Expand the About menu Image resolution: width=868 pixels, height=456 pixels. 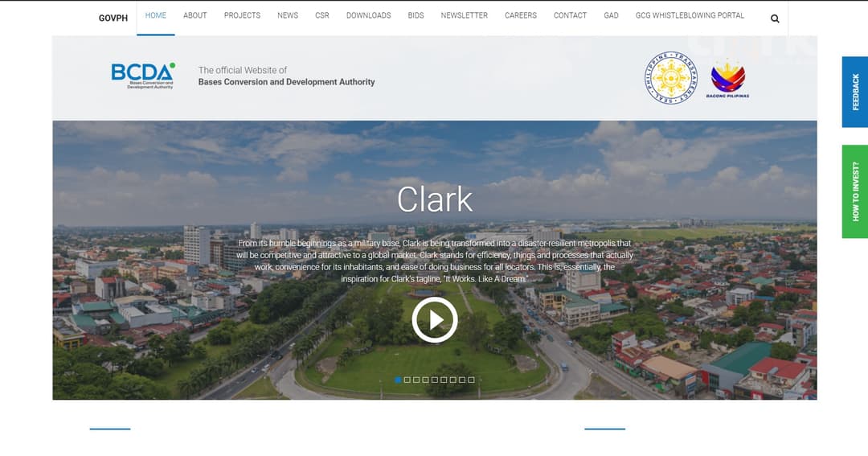click(x=194, y=15)
